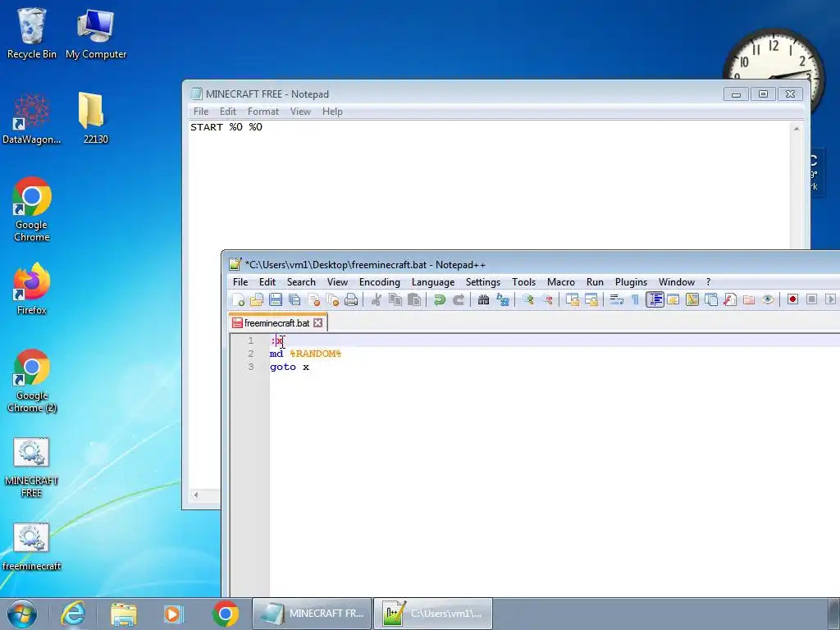Screen dimensions: 840x630
Task: Click the Cut scissors icon
Action: 376,300
